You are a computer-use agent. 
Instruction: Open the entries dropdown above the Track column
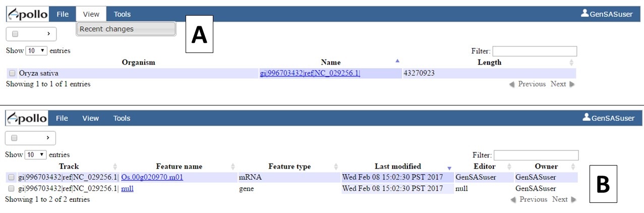pos(35,155)
